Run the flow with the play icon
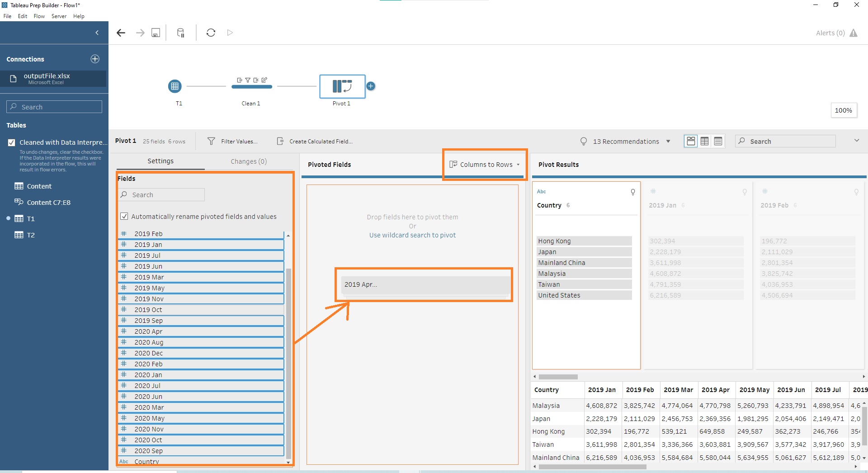This screenshot has height=473, width=868. tap(230, 33)
